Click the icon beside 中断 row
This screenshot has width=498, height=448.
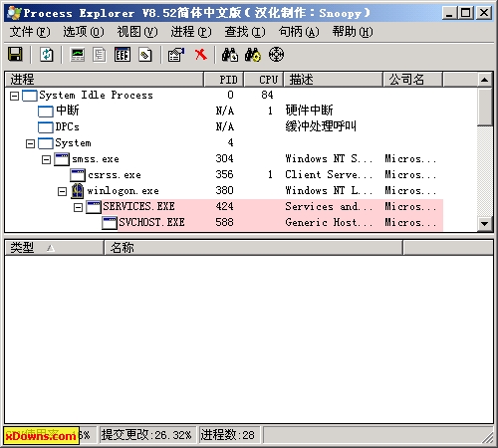46,112
